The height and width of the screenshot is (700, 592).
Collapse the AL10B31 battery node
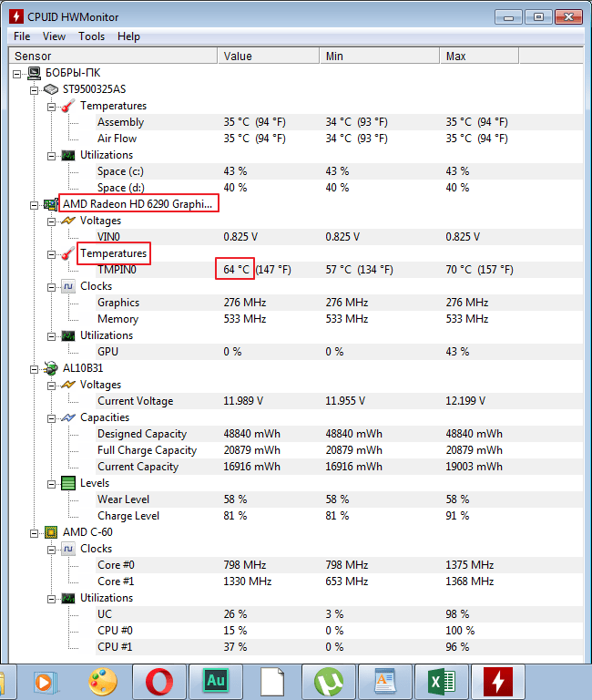(34, 369)
